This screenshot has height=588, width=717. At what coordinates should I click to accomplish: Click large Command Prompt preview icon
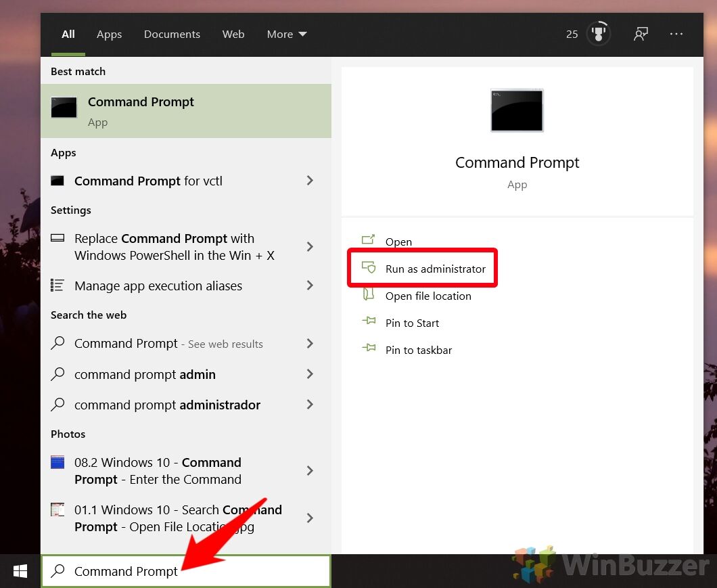pyautogui.click(x=517, y=110)
